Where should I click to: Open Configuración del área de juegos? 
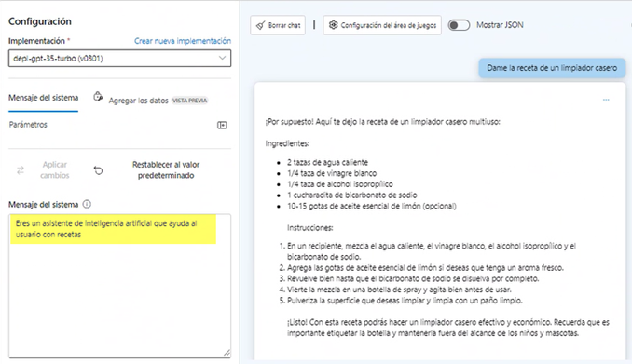(x=382, y=25)
